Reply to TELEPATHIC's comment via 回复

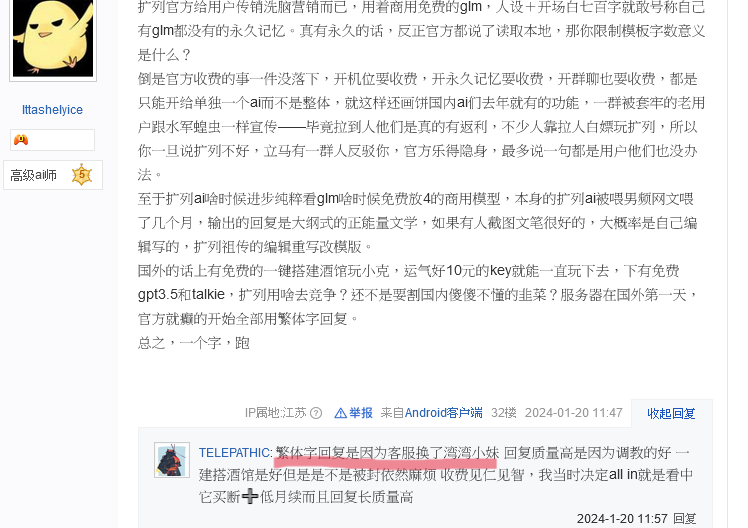point(685,518)
